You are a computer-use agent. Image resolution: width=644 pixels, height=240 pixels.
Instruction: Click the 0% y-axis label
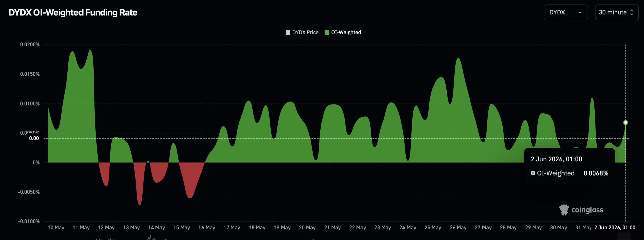coord(36,162)
